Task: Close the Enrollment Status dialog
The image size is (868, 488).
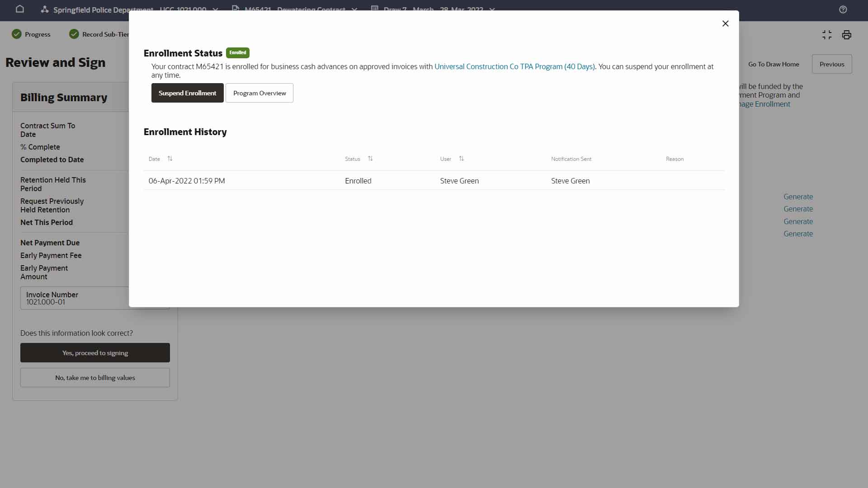Action: coord(725,23)
